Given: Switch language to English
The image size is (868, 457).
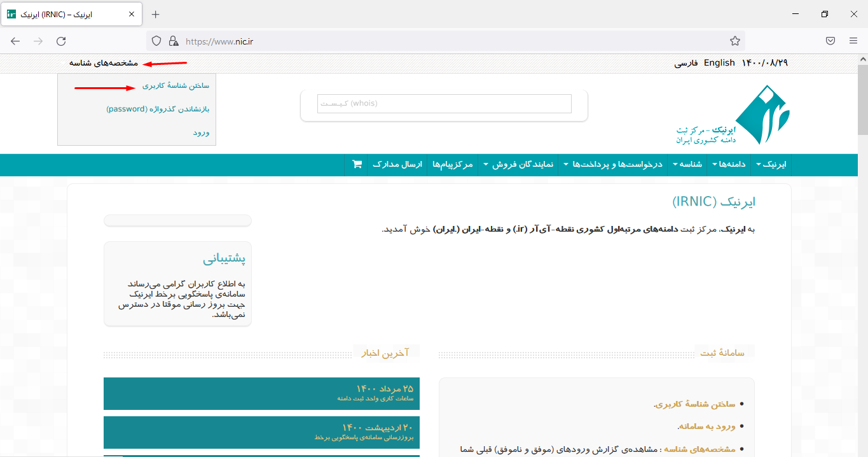Looking at the screenshot, I should point(719,63).
